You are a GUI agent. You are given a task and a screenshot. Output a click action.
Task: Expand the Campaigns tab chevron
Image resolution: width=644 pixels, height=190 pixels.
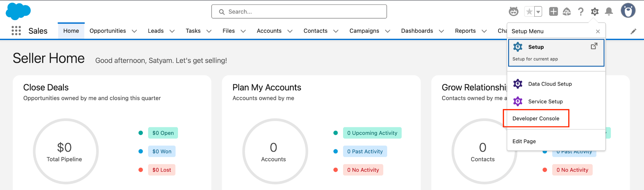[x=387, y=31]
